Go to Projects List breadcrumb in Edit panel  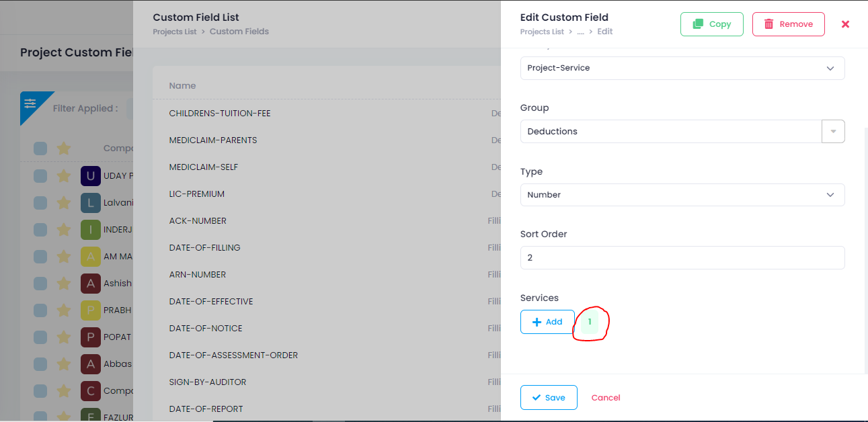click(542, 32)
